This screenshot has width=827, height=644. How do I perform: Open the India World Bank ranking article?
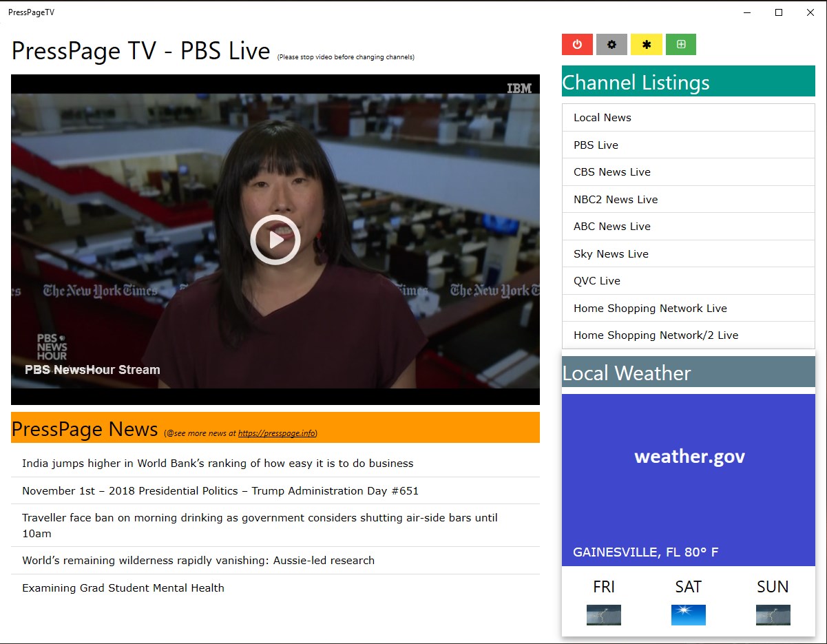[275, 464]
